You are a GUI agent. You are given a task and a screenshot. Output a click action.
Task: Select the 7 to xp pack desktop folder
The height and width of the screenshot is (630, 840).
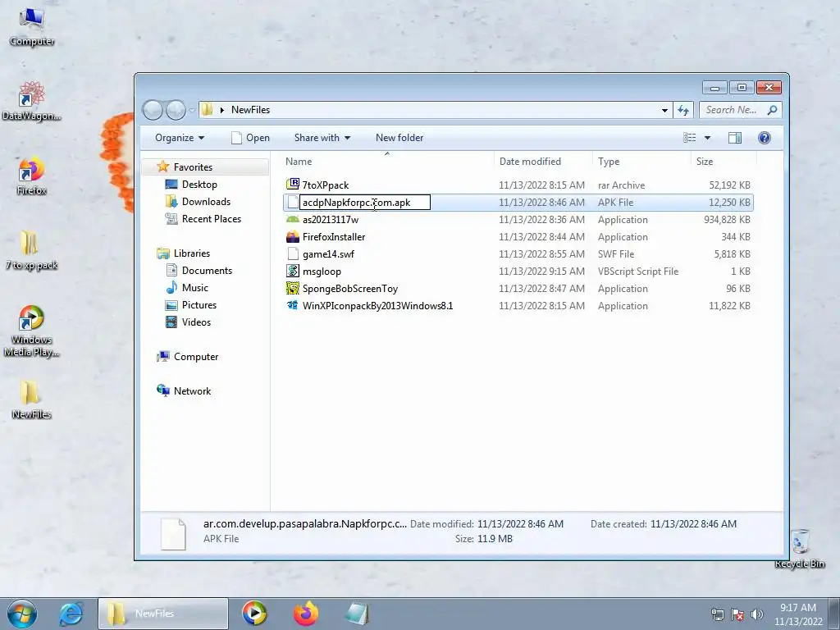(32, 250)
